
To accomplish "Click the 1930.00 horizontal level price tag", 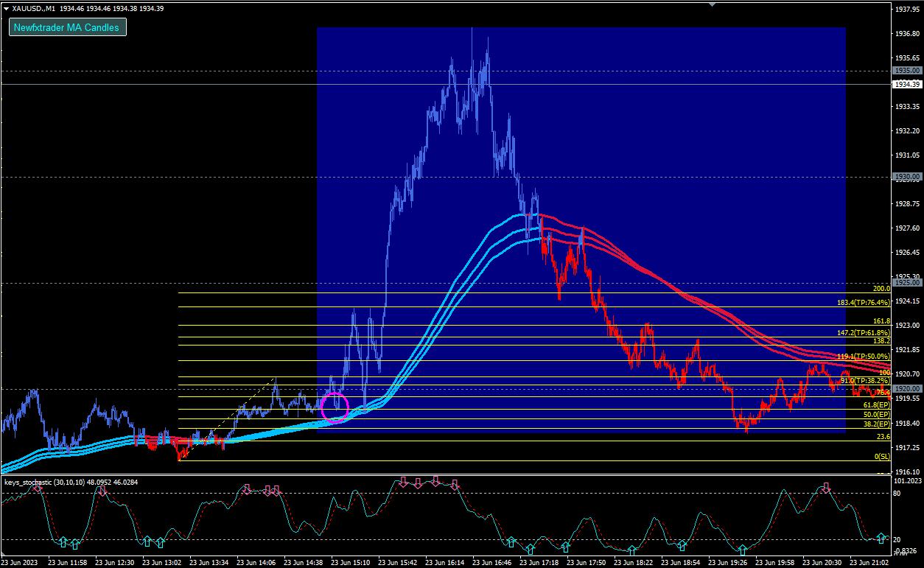I will coord(907,177).
